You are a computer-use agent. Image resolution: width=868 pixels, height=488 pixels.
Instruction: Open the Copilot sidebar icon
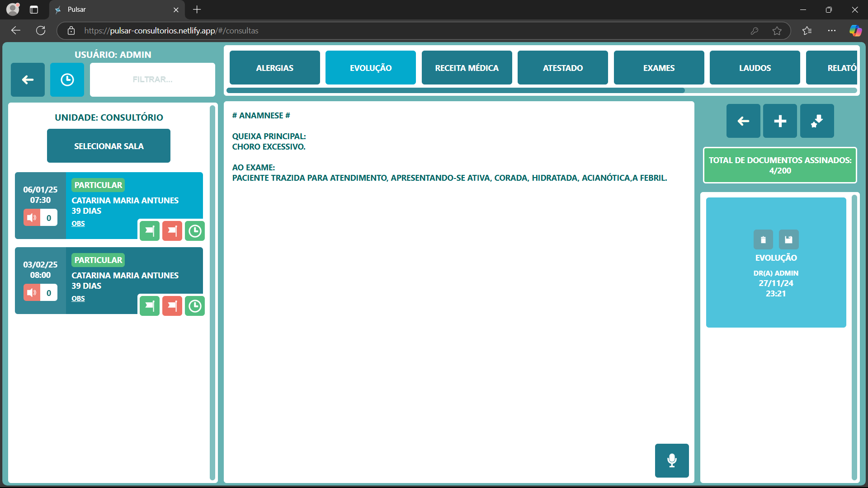[x=855, y=31]
